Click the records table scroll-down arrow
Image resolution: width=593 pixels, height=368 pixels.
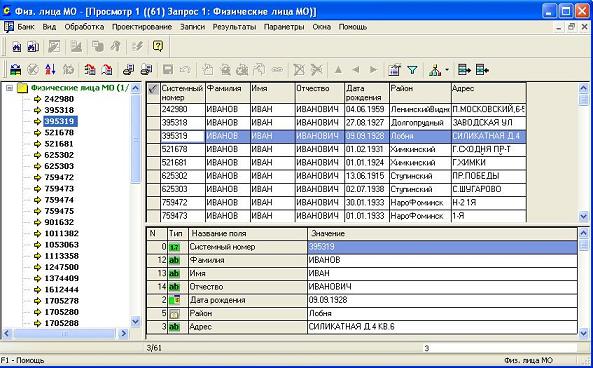[583, 216]
